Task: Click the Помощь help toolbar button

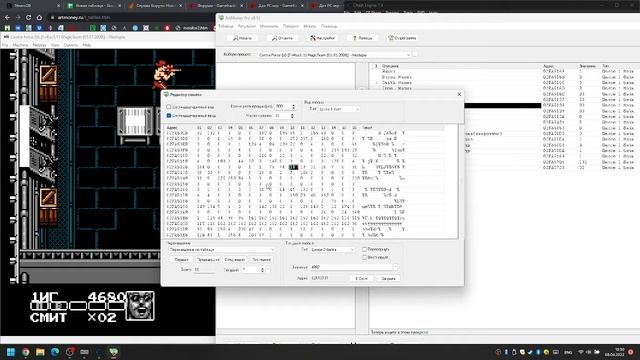Action: (362, 38)
